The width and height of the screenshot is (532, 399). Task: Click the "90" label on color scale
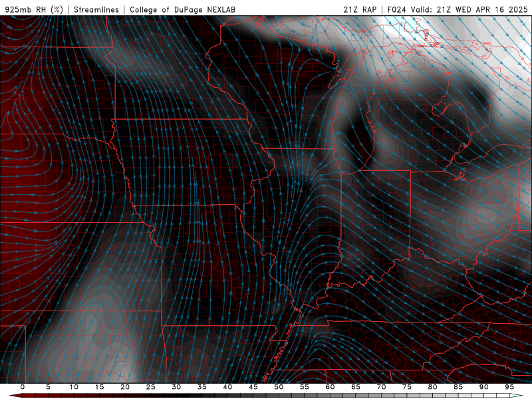pos(483,387)
